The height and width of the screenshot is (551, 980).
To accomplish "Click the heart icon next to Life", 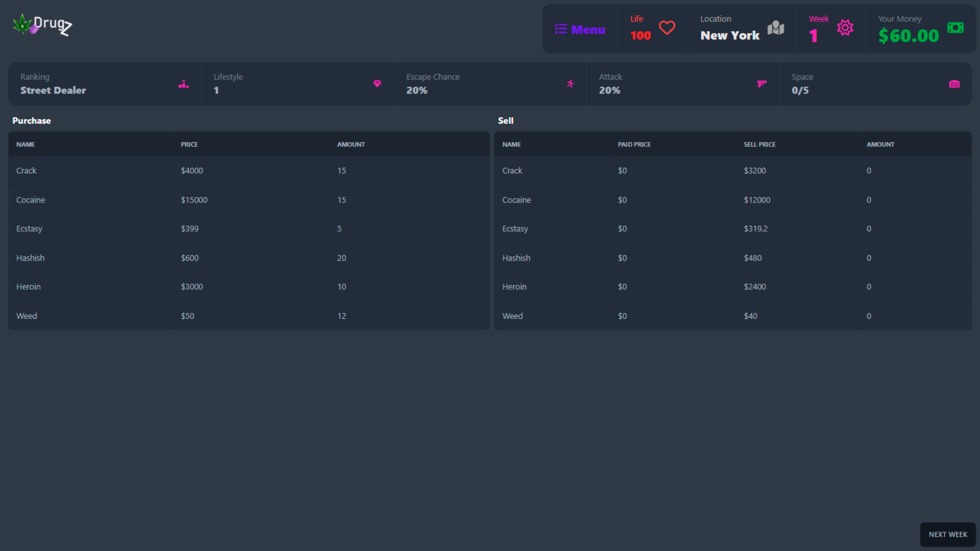I will pos(667,28).
